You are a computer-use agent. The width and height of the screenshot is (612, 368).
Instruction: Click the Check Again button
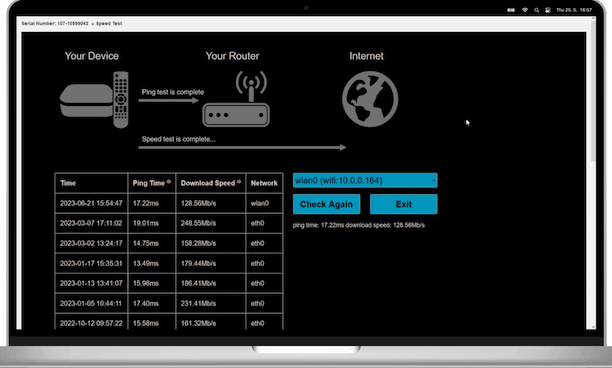(x=326, y=204)
